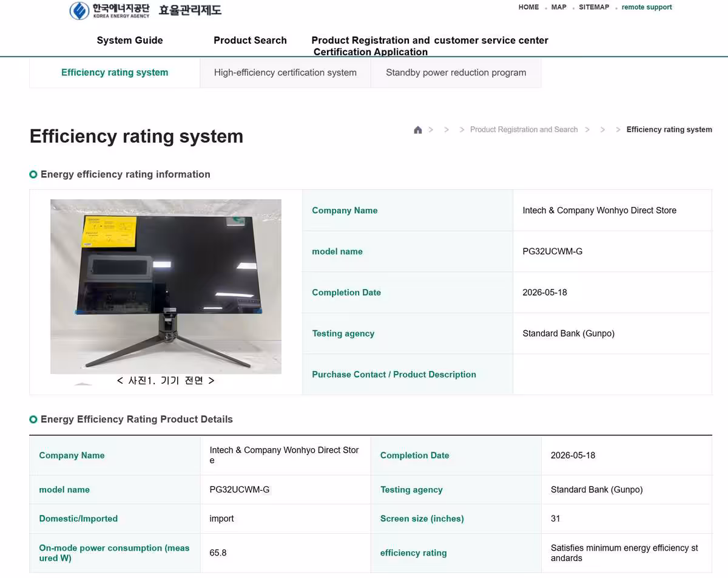The height and width of the screenshot is (578, 728).
Task: Click Completion Date label in Product Details table
Action: pyautogui.click(x=414, y=455)
